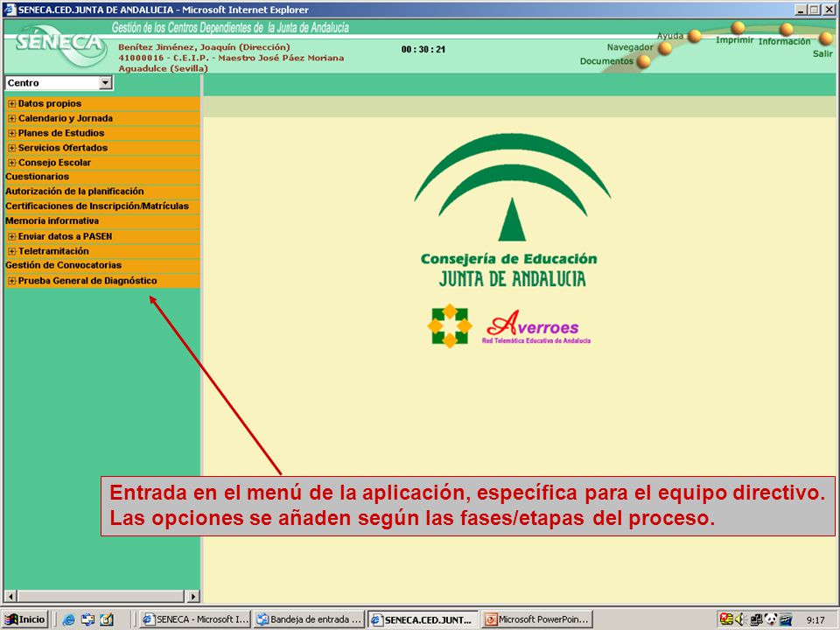Click the orange ball beside Navegador

665,49
